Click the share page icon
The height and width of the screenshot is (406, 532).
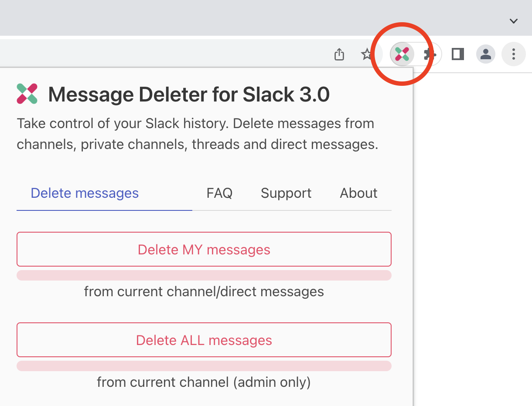click(x=339, y=54)
